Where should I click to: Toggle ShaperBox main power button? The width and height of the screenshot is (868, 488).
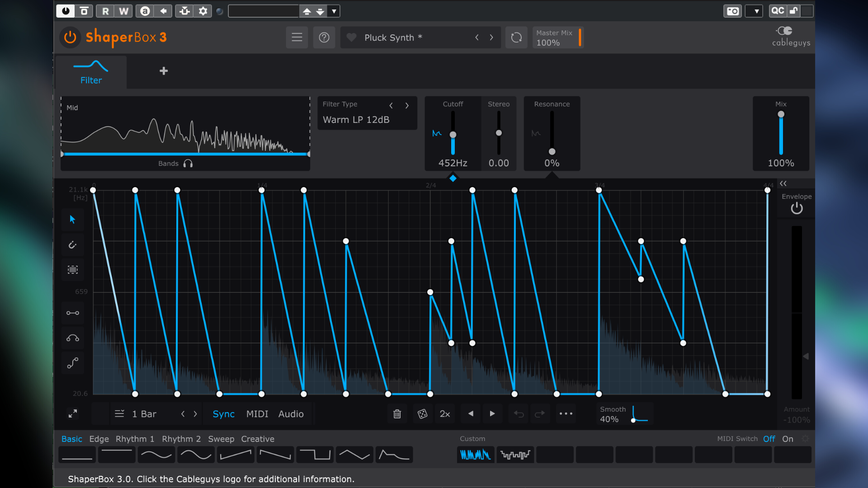(70, 38)
